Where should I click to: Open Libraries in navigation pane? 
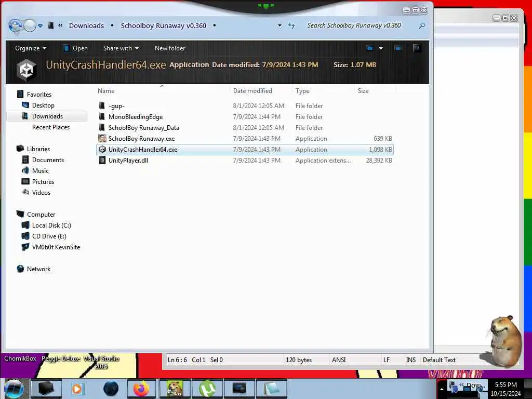(x=38, y=149)
